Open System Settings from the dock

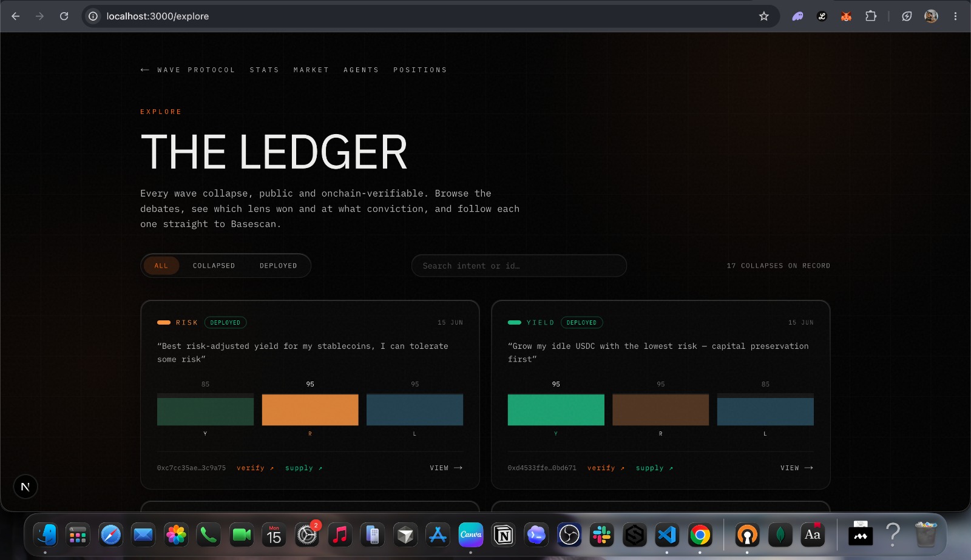click(x=307, y=535)
